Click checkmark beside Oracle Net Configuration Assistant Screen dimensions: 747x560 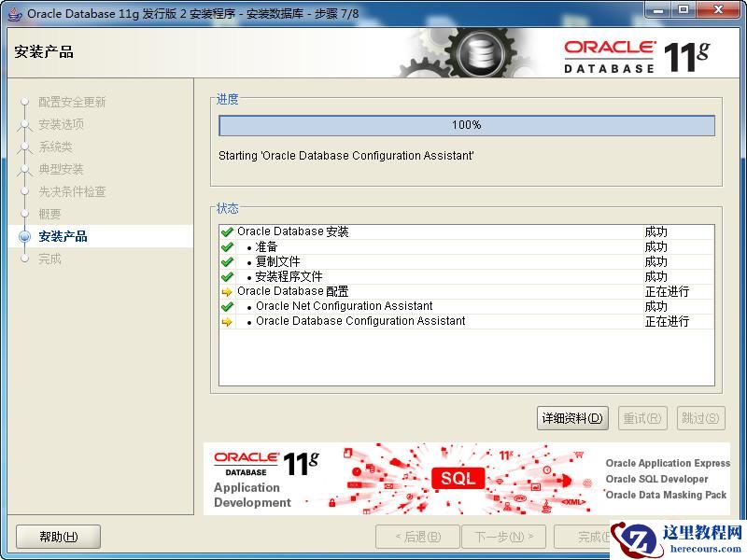point(227,307)
